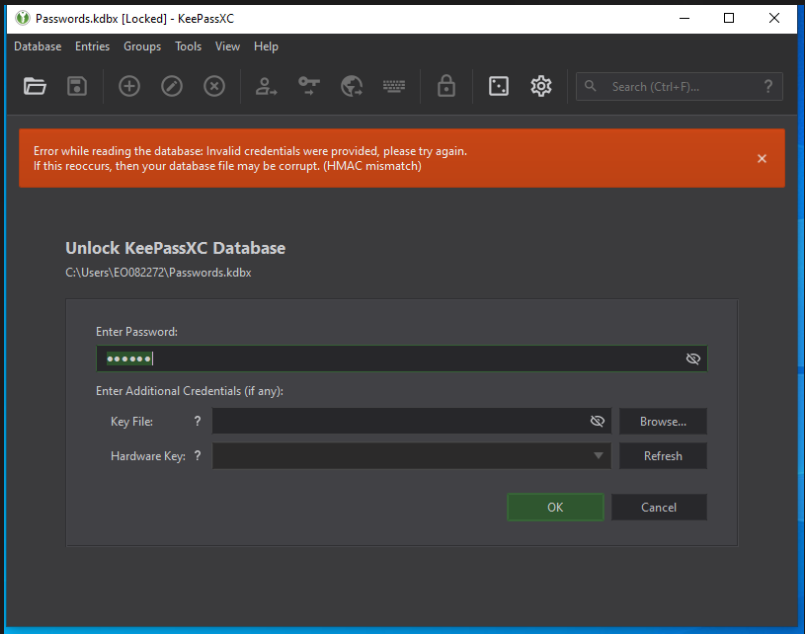Edit the selected entry

click(171, 86)
